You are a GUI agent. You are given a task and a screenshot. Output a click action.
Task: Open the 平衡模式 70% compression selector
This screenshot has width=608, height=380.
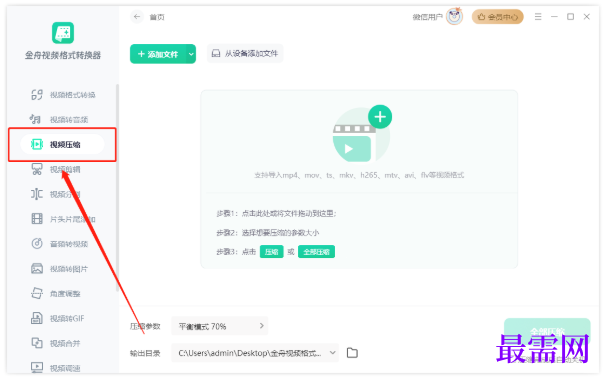(x=219, y=326)
